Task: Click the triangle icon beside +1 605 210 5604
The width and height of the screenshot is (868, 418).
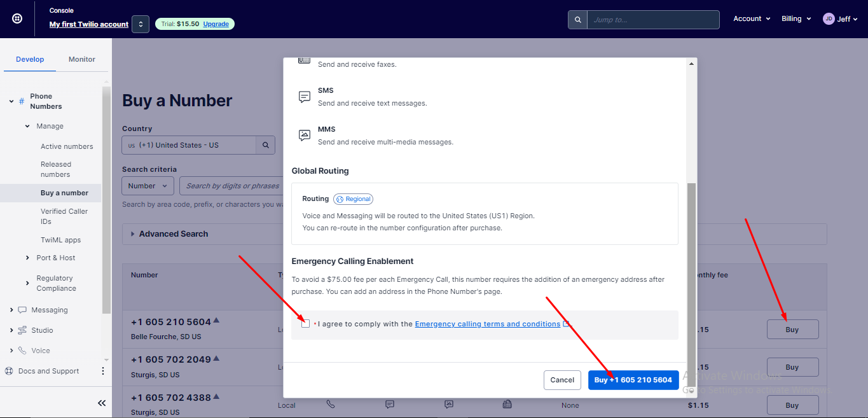Action: pos(216,321)
